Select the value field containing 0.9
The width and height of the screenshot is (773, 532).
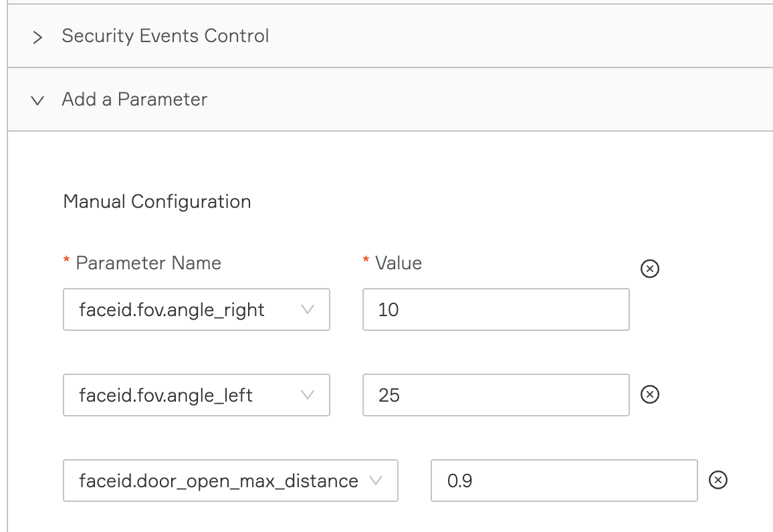click(x=564, y=481)
